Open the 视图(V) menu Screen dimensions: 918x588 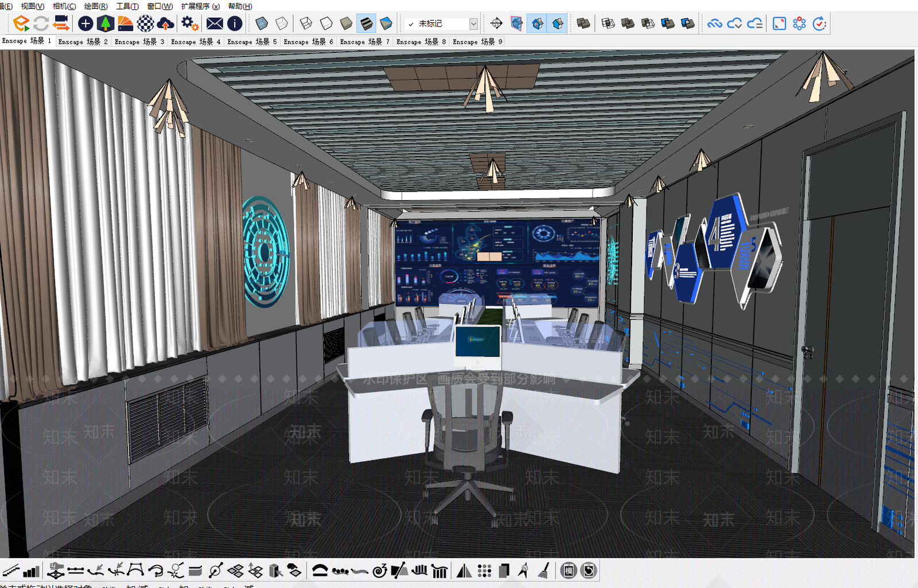pyautogui.click(x=32, y=6)
